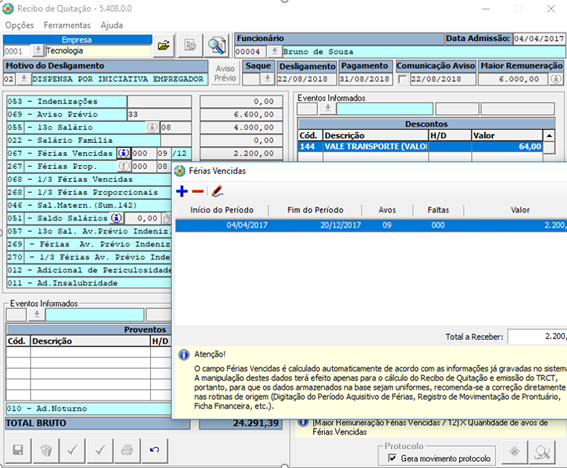
Task: Edit the selected period with the pencil icon
Action: click(217, 191)
